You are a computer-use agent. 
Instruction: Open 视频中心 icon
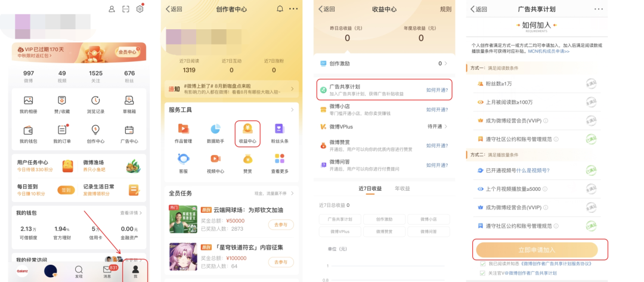point(215,159)
